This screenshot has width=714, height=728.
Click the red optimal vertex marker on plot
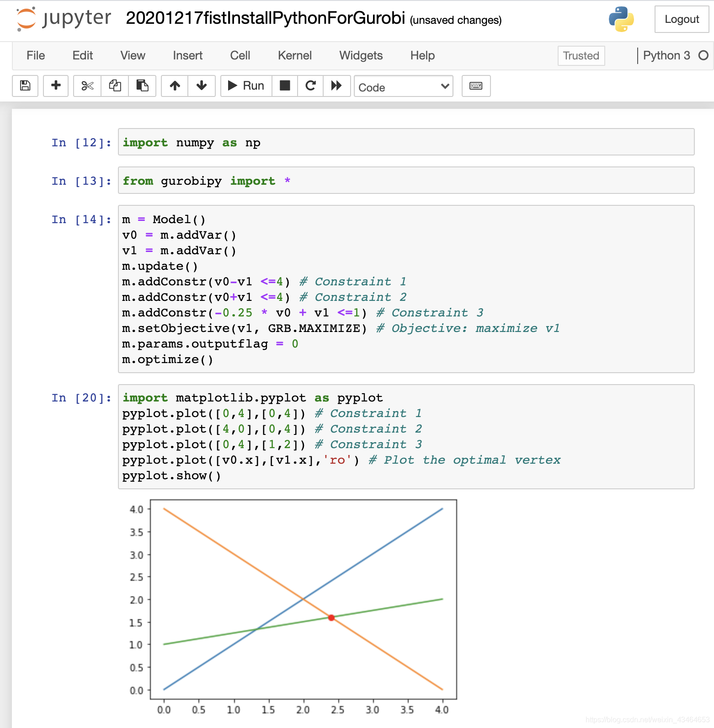point(331,618)
